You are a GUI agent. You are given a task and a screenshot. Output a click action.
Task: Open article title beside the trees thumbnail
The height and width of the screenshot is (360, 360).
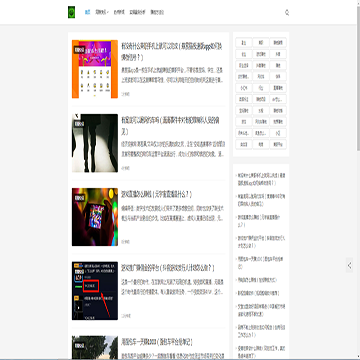(157, 342)
